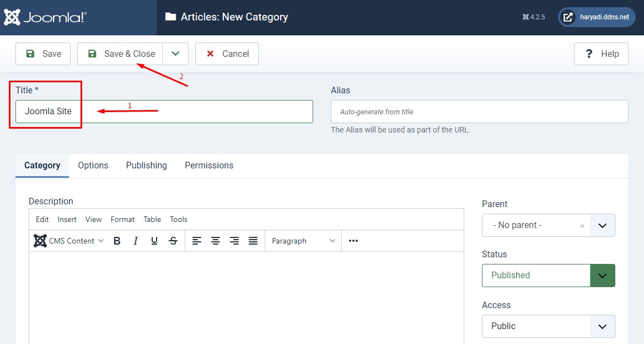
Task: Apply strikethrough formatting in the editor
Action: tap(173, 241)
